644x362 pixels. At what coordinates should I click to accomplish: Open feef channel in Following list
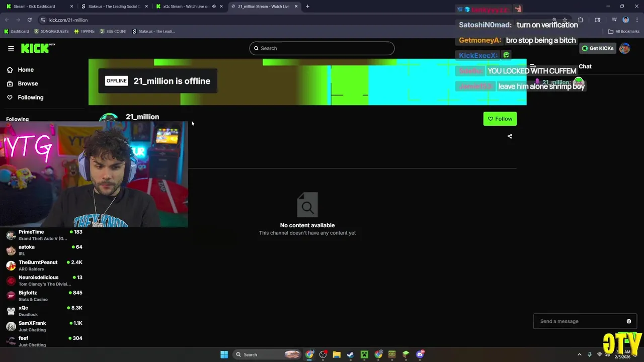coord(44,341)
